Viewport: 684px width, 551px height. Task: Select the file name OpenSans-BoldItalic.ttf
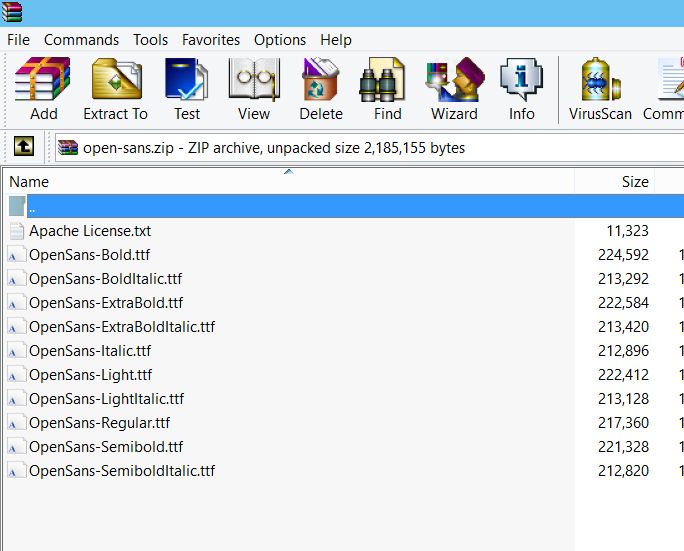(106, 279)
